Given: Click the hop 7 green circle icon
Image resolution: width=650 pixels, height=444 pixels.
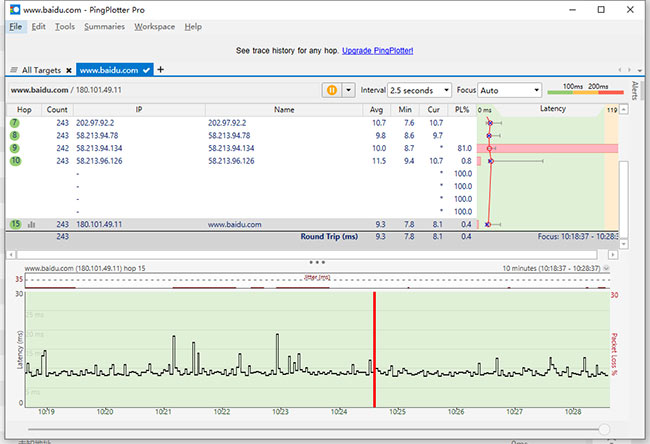Looking at the screenshot, I should (x=15, y=123).
